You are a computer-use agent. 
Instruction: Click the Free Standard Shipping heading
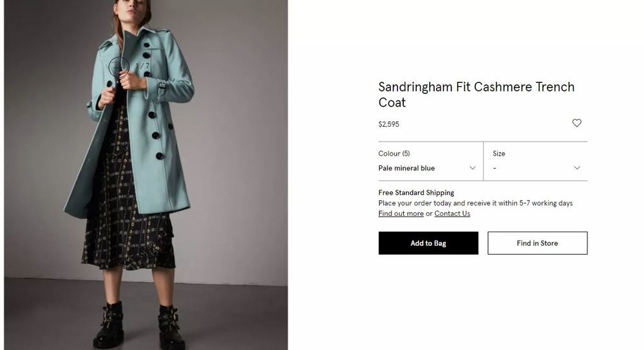(416, 192)
